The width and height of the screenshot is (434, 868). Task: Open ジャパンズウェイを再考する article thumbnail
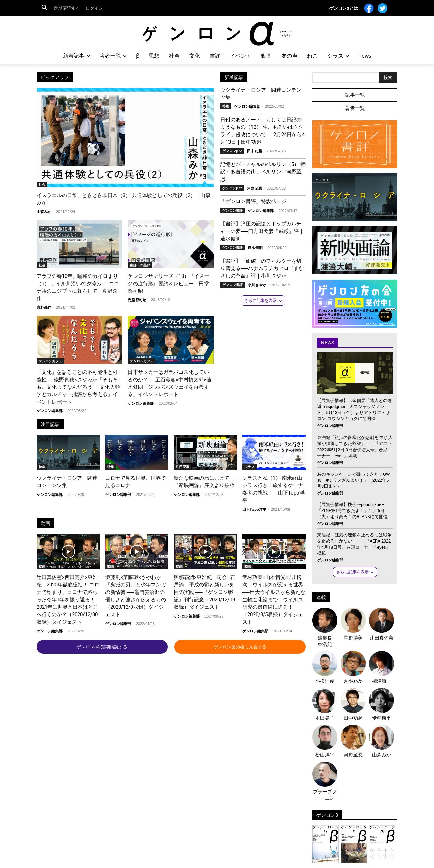tap(171, 340)
